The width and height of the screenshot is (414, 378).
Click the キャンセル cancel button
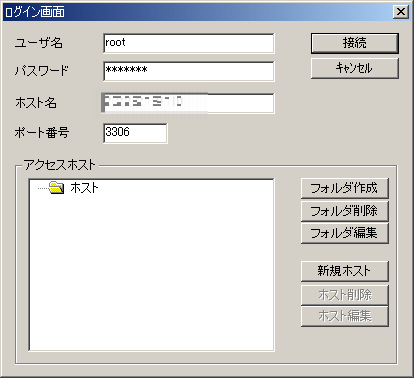pos(355,68)
